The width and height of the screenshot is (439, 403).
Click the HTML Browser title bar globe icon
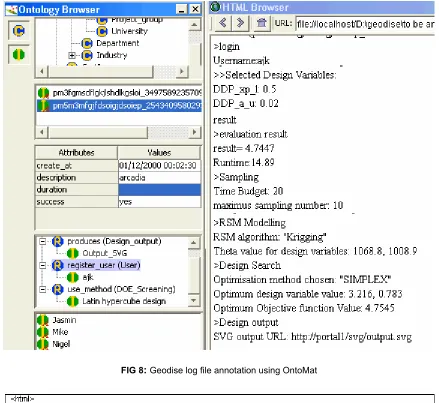point(215,7)
